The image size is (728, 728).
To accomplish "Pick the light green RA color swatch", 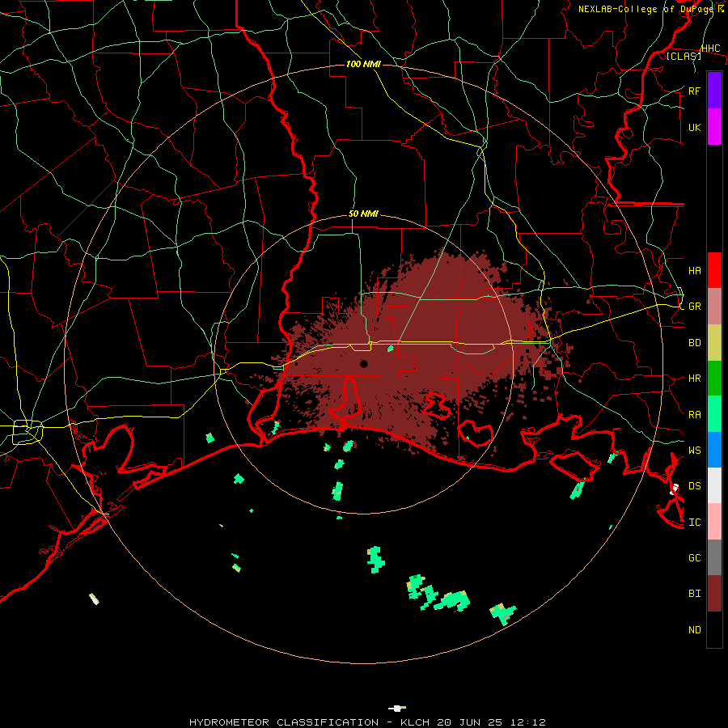I will (714, 414).
